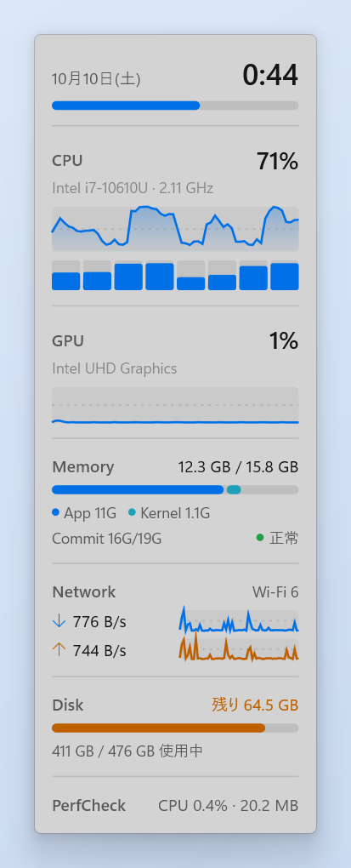351x868 pixels.
Task: Click the orange Disk usage bar
Action: click(175, 728)
